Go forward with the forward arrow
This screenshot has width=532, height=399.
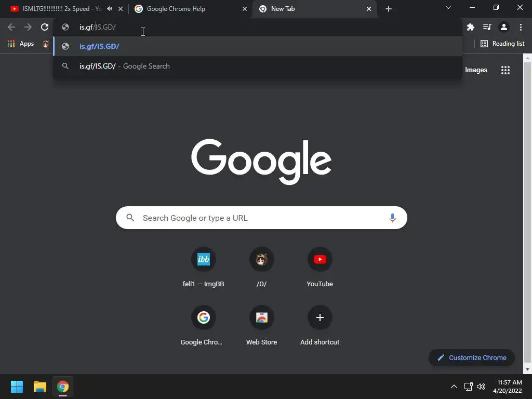pyautogui.click(x=28, y=27)
